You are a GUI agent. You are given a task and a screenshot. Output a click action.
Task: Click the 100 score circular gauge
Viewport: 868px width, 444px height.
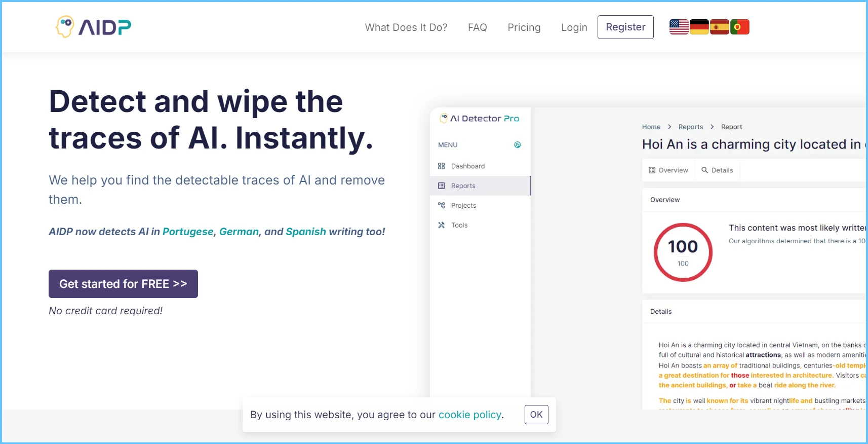pyautogui.click(x=683, y=252)
